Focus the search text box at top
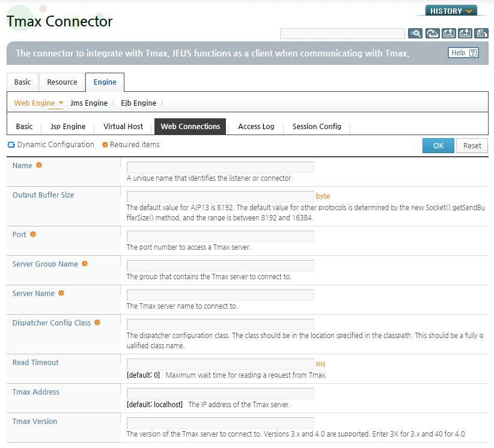Image resolution: width=494 pixels, height=448 pixels. pos(342,34)
